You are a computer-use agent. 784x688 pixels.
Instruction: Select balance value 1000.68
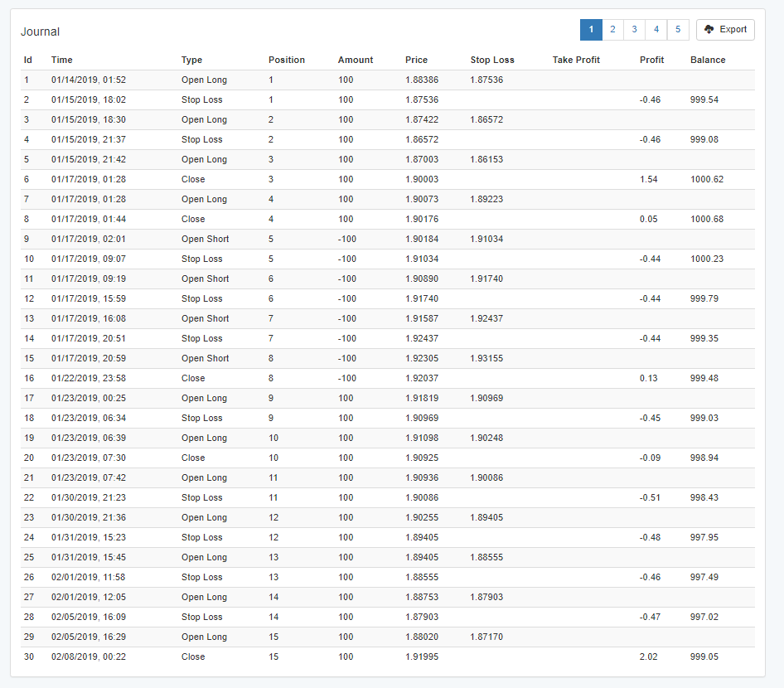pos(707,219)
